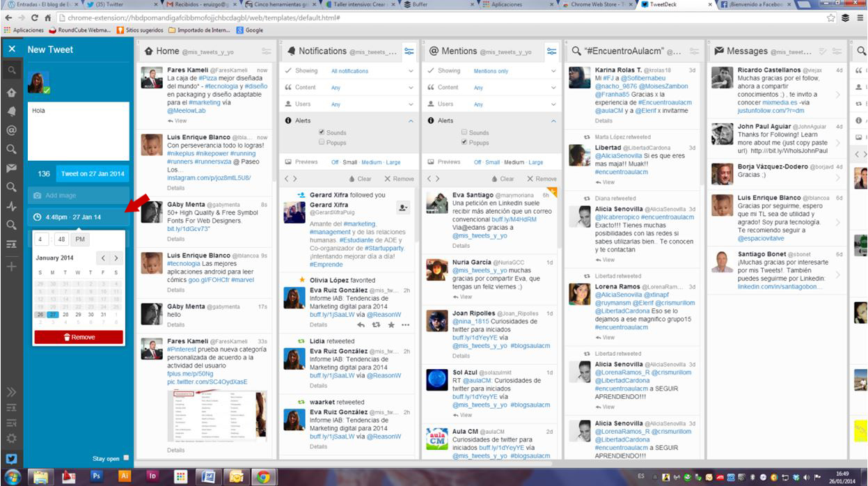
Task: Open TweetDeck settings gear in sidebar
Action: [12, 438]
